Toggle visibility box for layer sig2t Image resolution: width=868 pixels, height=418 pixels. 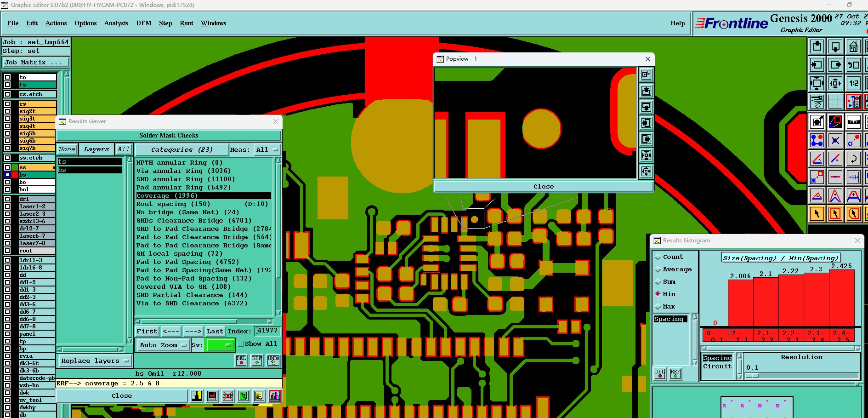click(7, 111)
